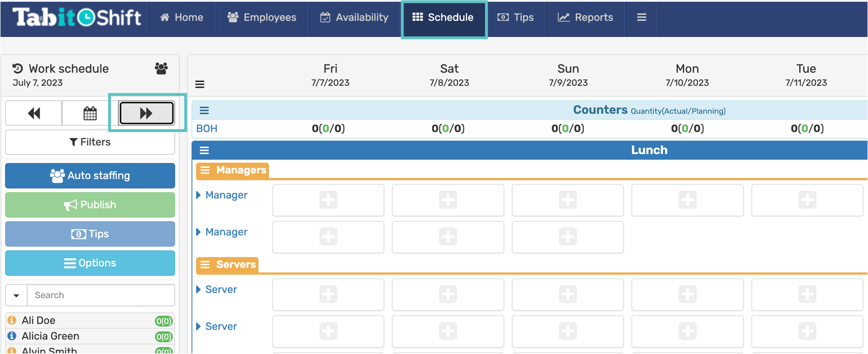Open the Employees tab
Screen dimensions: 868x354
coord(262,18)
